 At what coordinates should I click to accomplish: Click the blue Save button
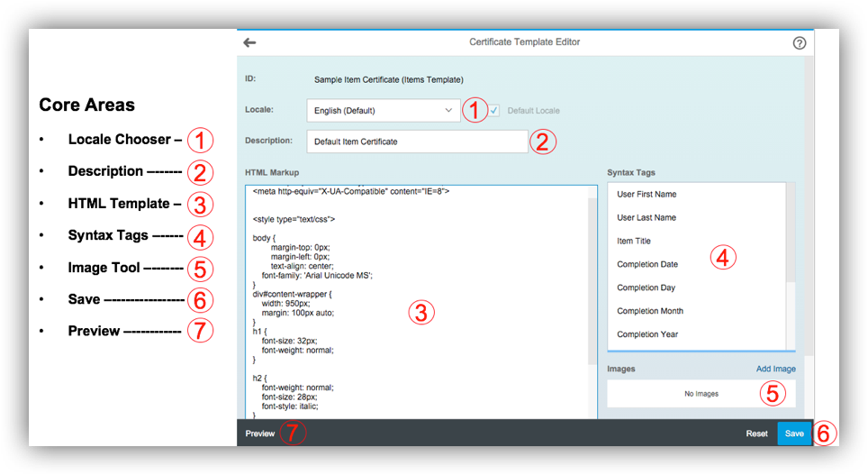coord(794,434)
